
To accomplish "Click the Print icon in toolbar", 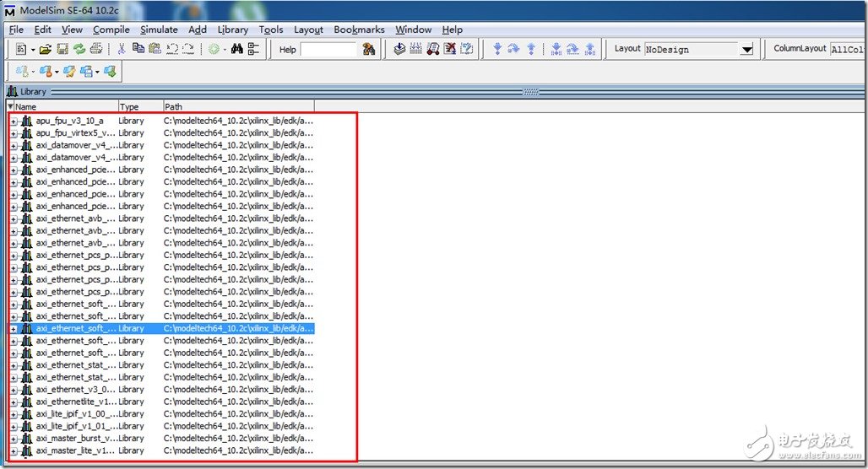I will point(96,50).
